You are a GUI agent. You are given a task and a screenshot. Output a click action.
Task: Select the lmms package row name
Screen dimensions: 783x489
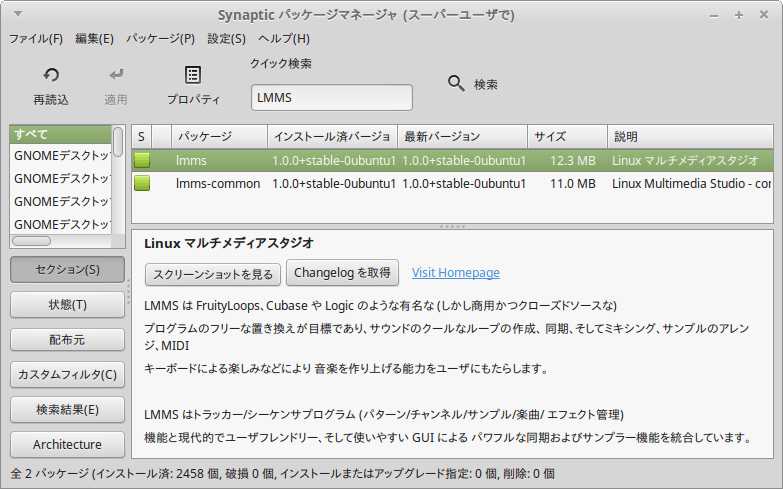click(191, 160)
